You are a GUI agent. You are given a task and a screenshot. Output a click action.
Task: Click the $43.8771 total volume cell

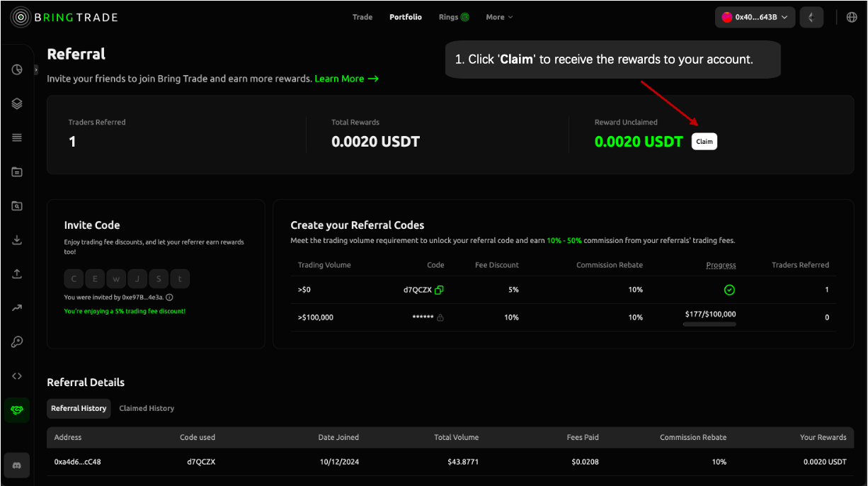point(463,462)
